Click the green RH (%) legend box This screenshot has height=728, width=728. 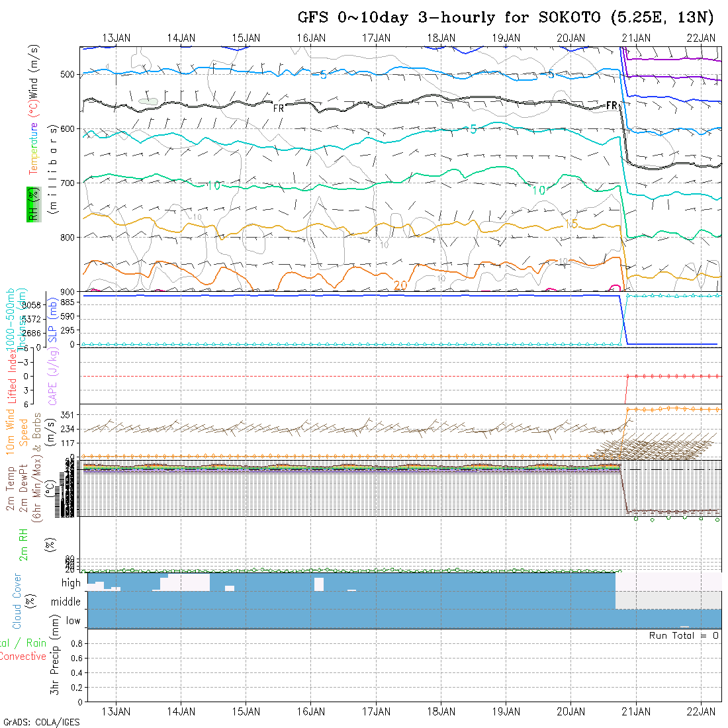click(32, 203)
